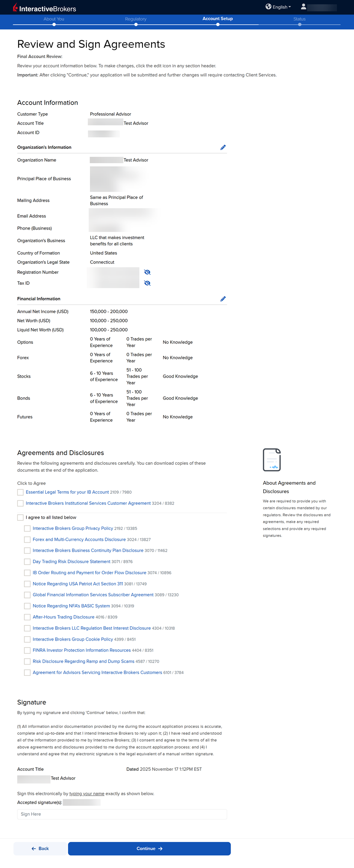Click the agreements document icon

click(x=271, y=460)
